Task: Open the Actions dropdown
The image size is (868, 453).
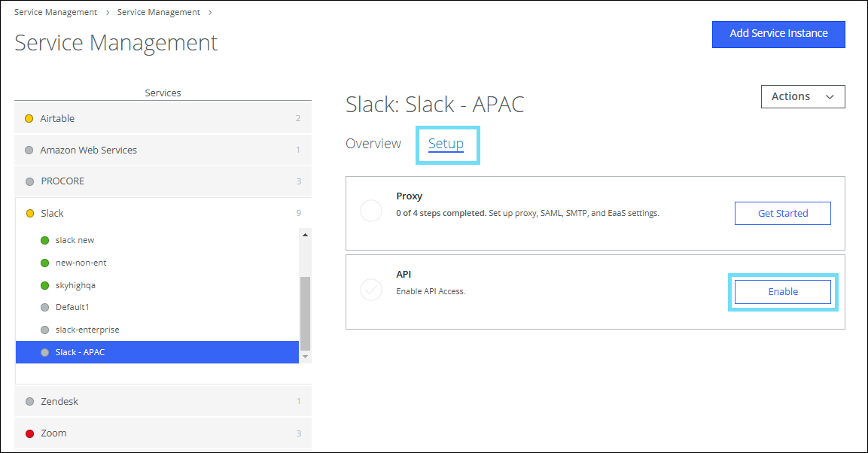Action: click(x=803, y=96)
